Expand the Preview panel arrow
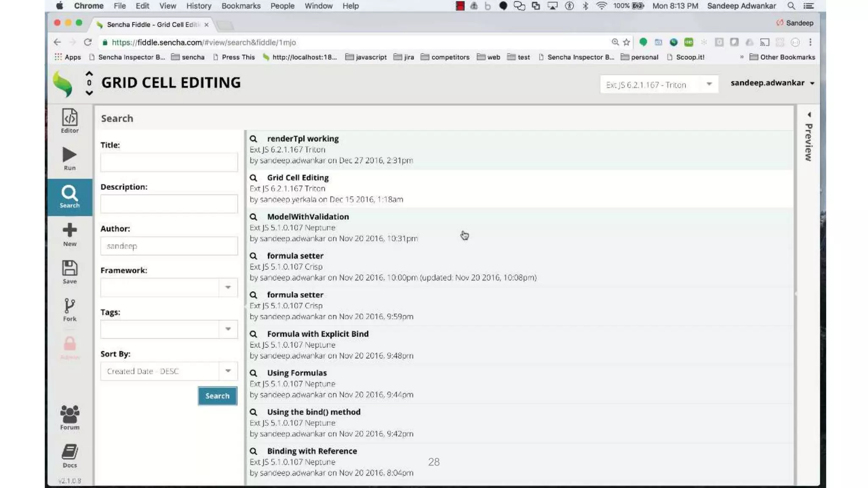This screenshot has width=868, height=488. (809, 114)
